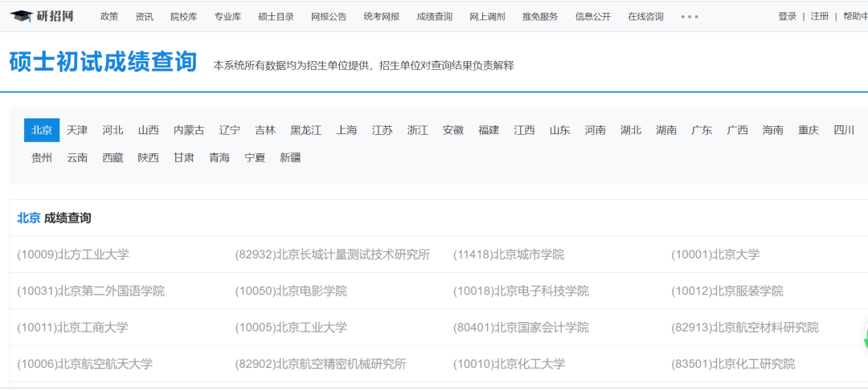Screen dimensions: 868x391
Task: Select 黑龙江 province
Action: (x=305, y=131)
